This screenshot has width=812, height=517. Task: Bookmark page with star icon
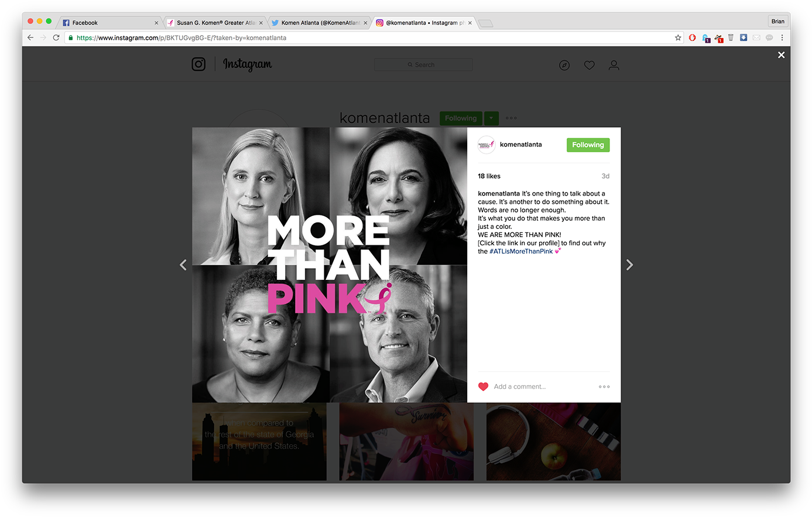tap(678, 37)
